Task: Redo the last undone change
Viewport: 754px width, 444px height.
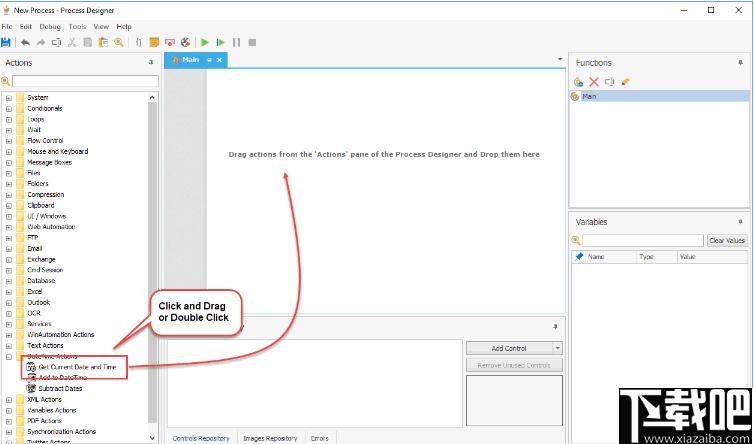Action: tap(41, 42)
